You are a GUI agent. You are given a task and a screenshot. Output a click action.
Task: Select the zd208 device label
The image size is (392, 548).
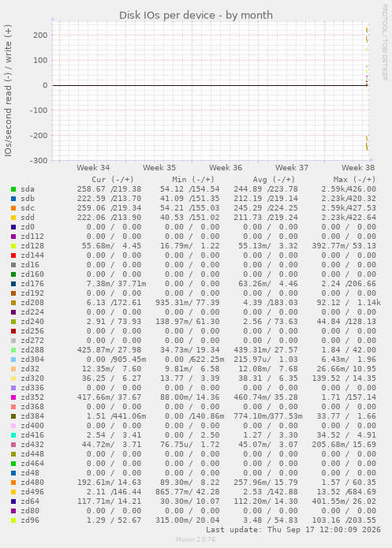32,302
